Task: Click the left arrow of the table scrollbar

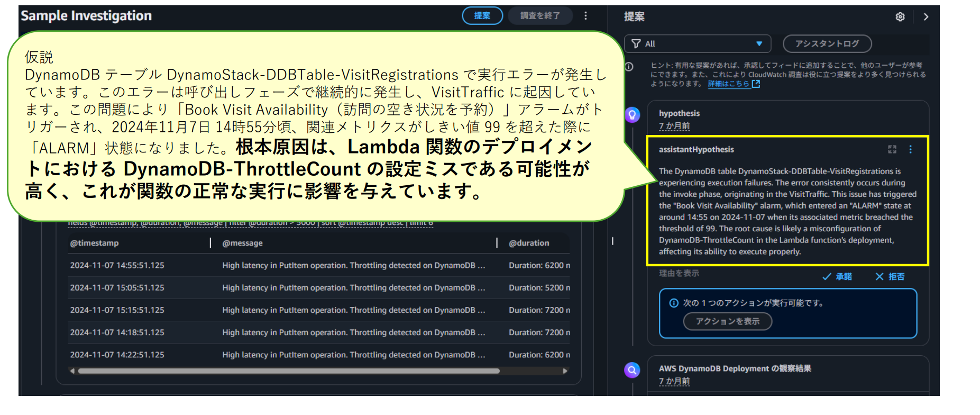Action: (72, 371)
